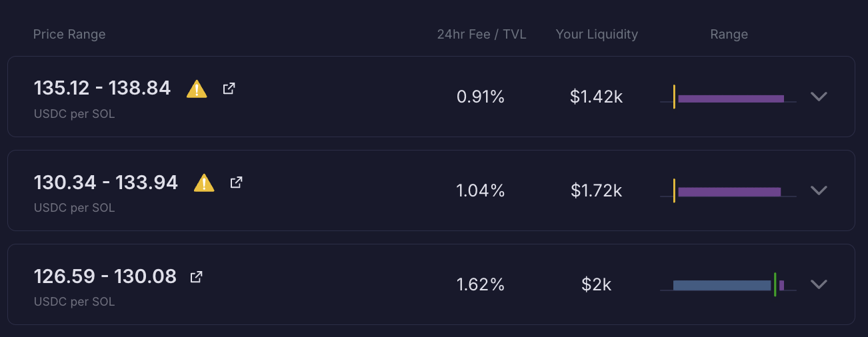Expand the 130.34 - 133.94 position row

coord(819,190)
